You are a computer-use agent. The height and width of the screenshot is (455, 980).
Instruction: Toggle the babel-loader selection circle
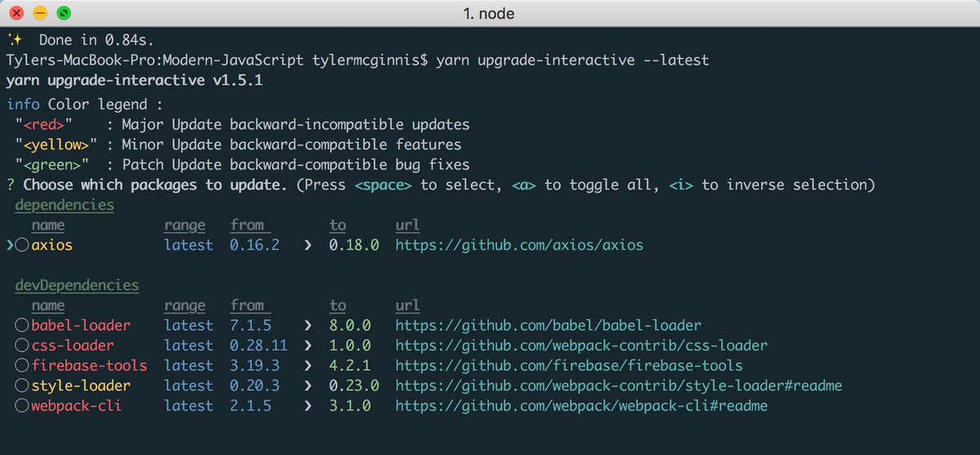click(x=22, y=325)
